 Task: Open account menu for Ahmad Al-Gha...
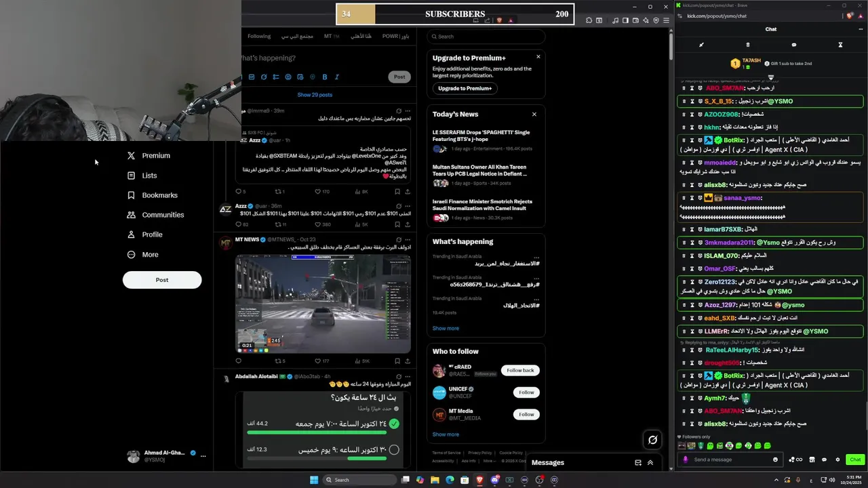point(203,456)
